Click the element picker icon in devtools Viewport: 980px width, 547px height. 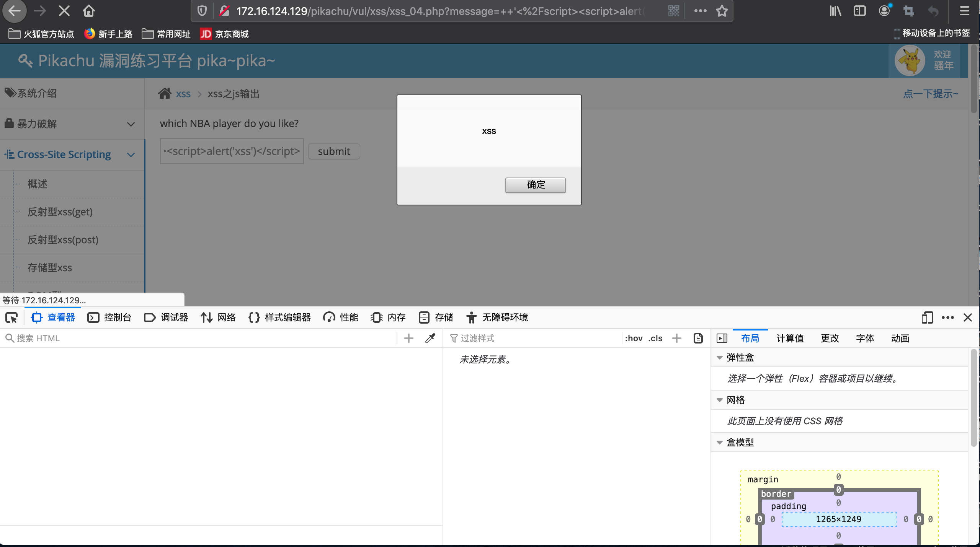click(11, 317)
